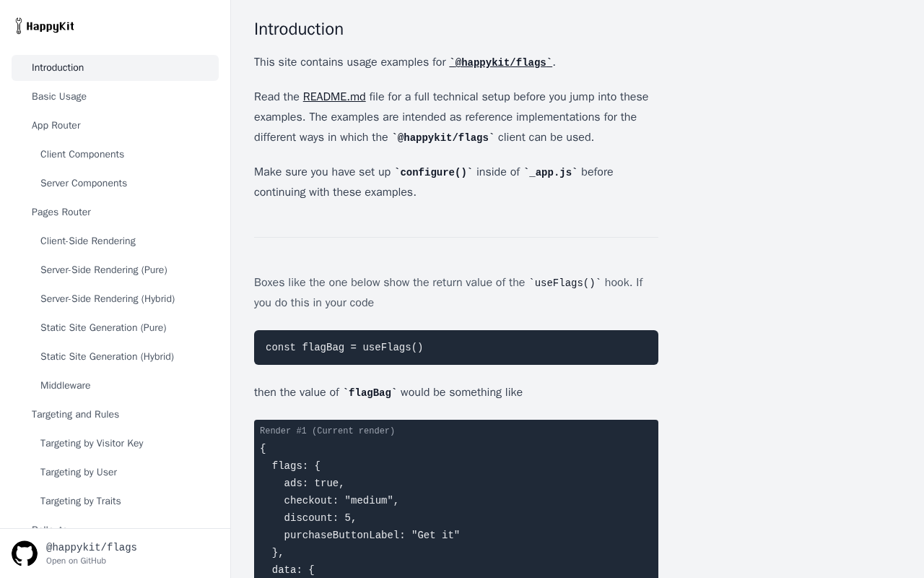Expand the App Router section
This screenshot has height=578, width=924.
pos(56,126)
